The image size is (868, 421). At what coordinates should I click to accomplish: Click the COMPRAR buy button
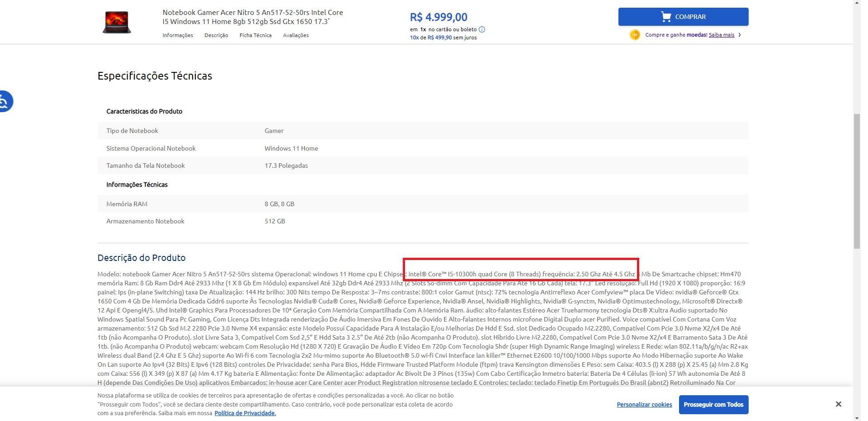[x=683, y=17]
